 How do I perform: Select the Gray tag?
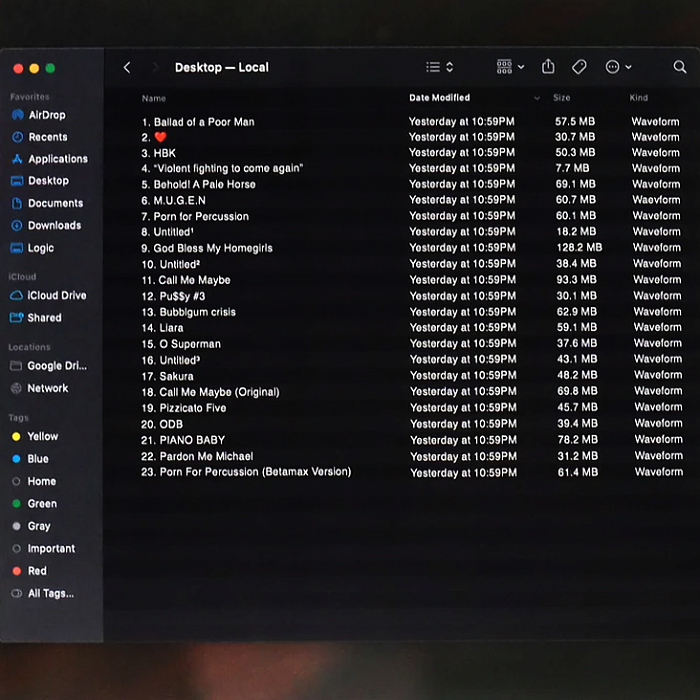[31, 526]
